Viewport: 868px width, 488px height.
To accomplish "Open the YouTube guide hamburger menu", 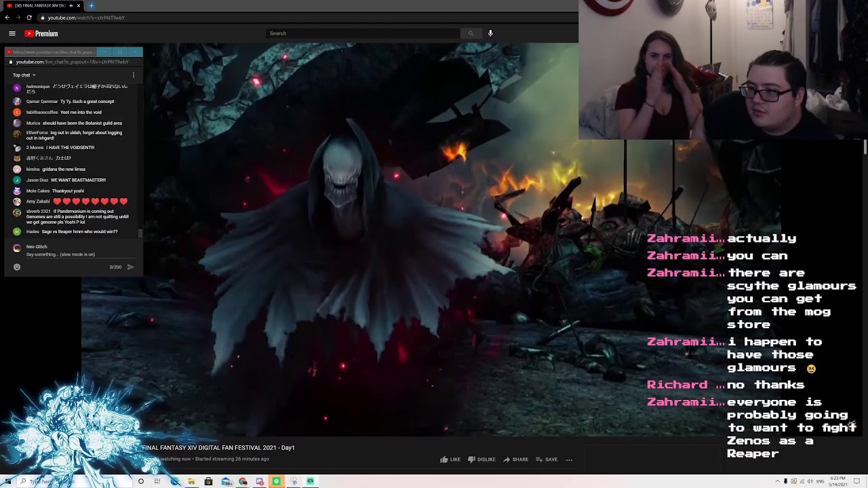I will [12, 33].
